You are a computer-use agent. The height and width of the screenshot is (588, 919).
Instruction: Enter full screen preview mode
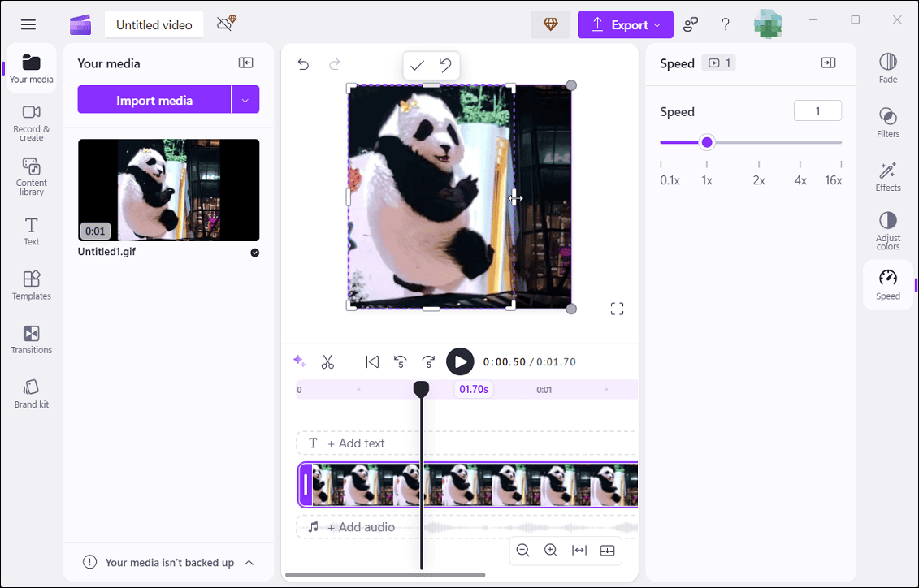617,309
